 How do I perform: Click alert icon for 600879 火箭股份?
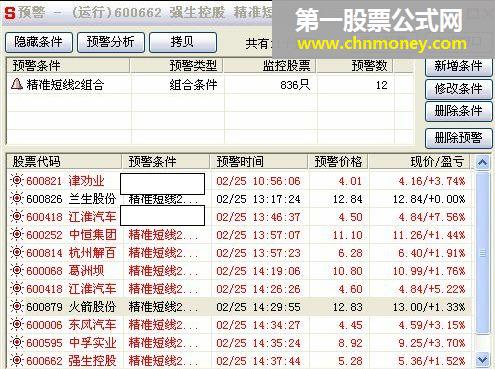pyautogui.click(x=17, y=307)
